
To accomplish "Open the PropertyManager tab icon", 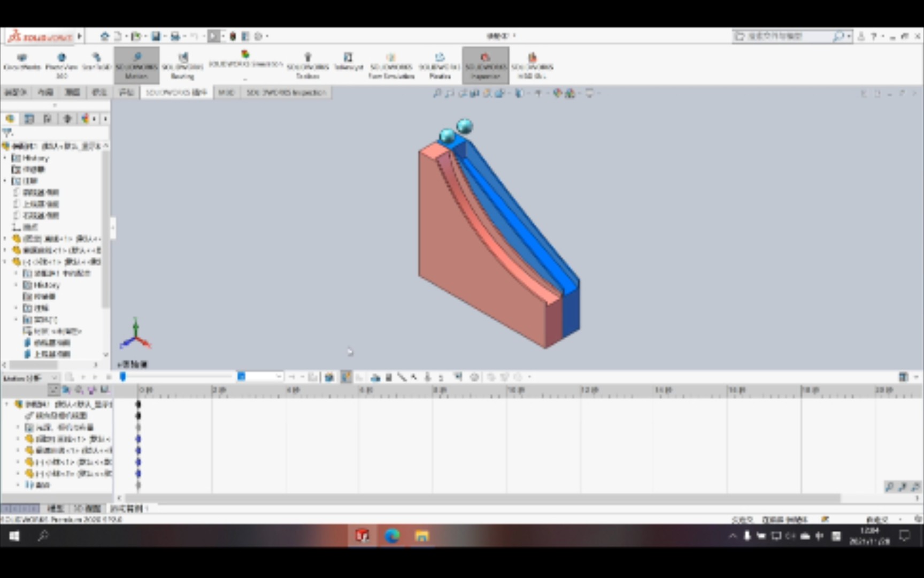I will [x=29, y=119].
